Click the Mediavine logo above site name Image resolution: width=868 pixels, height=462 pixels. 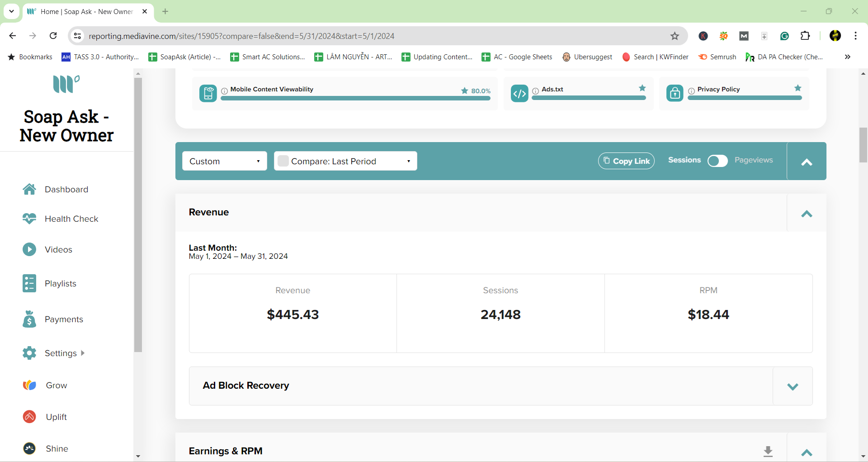tap(66, 84)
